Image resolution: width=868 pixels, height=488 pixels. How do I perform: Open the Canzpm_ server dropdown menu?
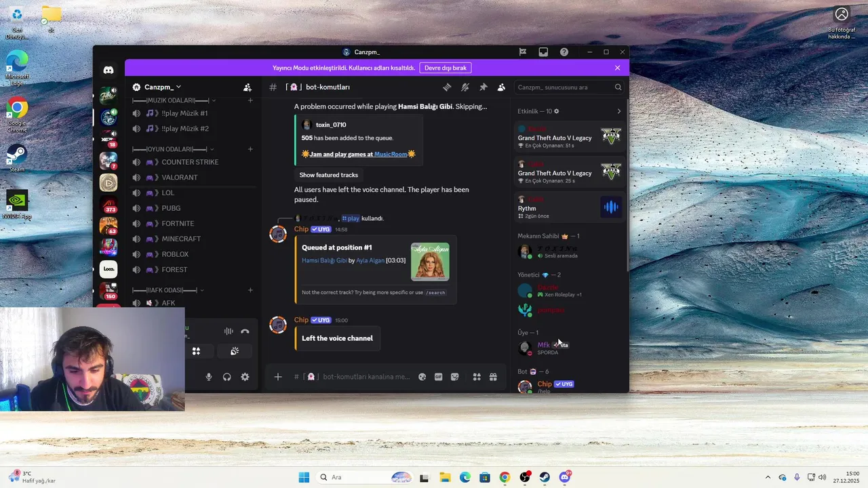click(x=163, y=87)
